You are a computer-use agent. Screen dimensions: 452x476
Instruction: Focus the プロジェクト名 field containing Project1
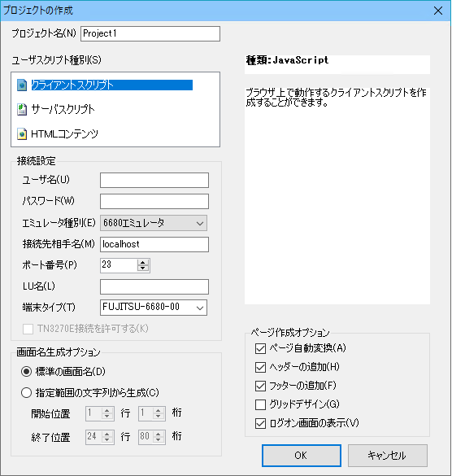click(x=150, y=33)
